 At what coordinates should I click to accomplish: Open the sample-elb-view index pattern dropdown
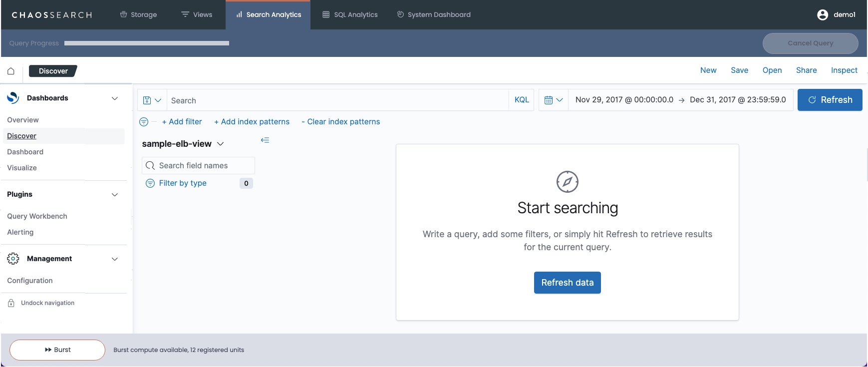point(183,144)
